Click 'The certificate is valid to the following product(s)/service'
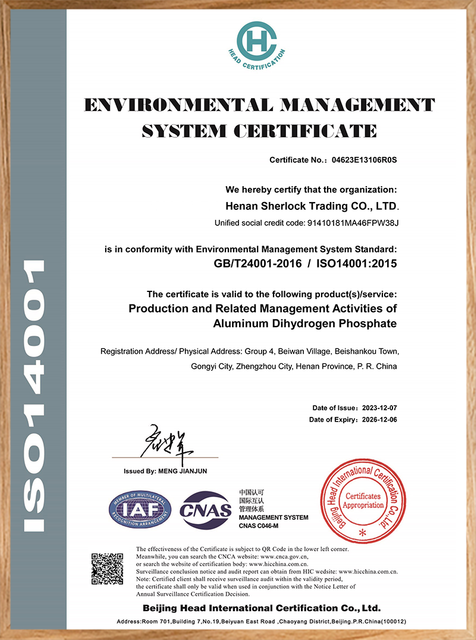The image size is (476, 640). click(x=272, y=294)
